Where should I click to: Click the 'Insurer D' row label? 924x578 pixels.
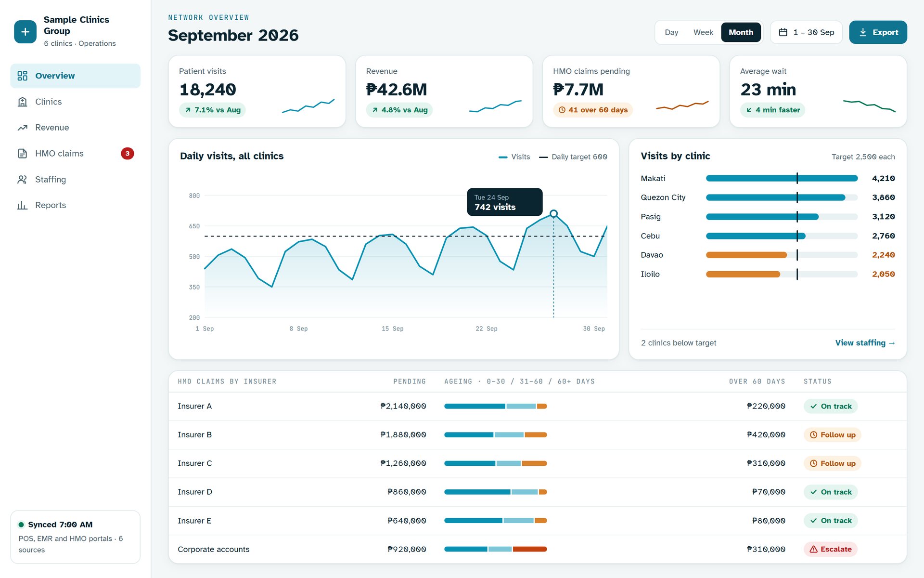pyautogui.click(x=195, y=492)
